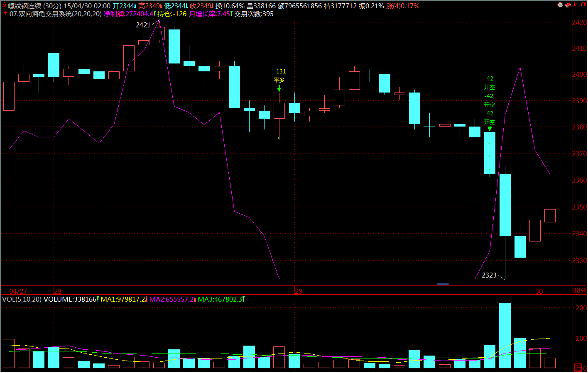Image resolution: width=588 pixels, height=373 pixels.
Task: Click the 2421 high price annotation
Action: coord(143,25)
